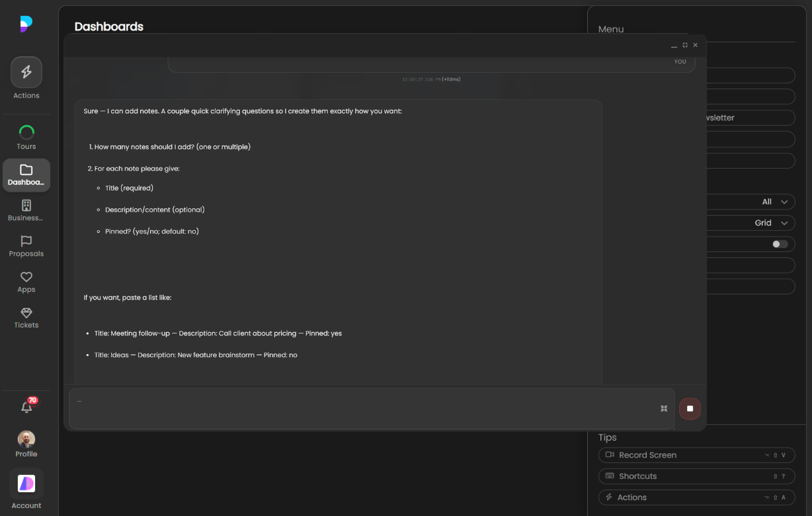Expand the All filter dropdown
This screenshot has width=812, height=516.
click(x=775, y=202)
